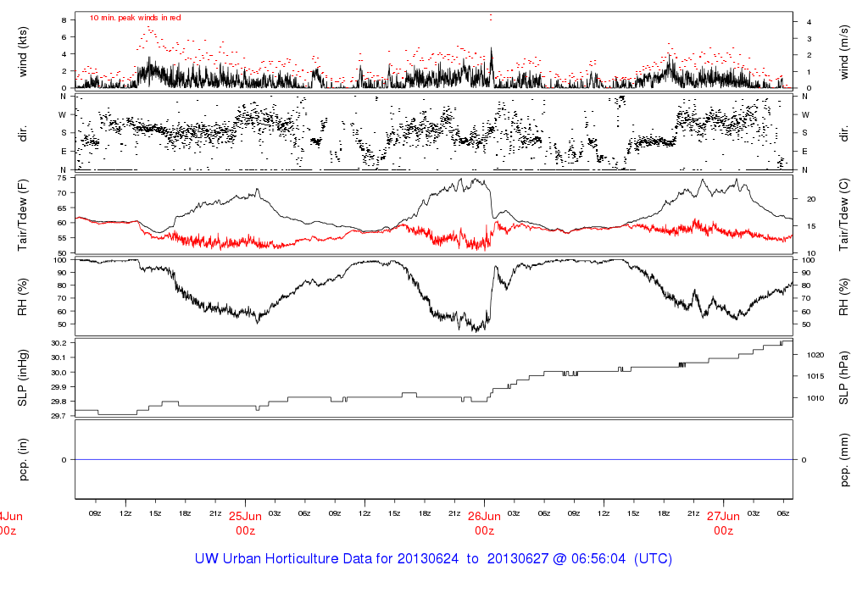Select the "29.8" tick on SLP axis
This screenshot has height=593, width=868.
pos(58,402)
